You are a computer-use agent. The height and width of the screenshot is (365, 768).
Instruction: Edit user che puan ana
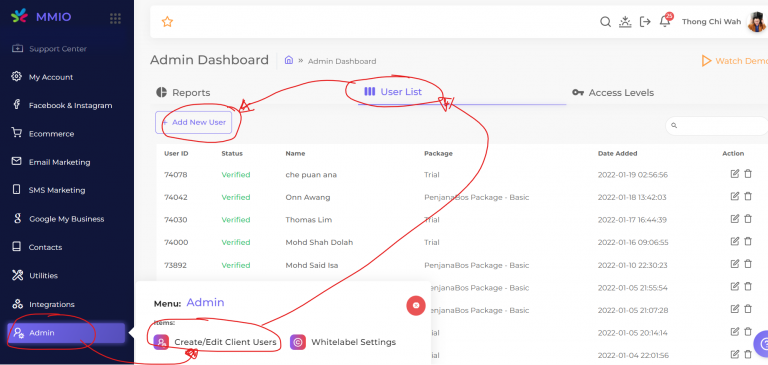tap(734, 174)
